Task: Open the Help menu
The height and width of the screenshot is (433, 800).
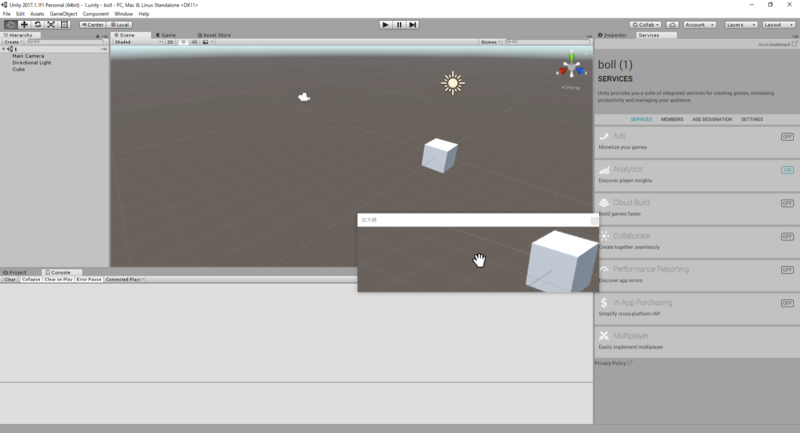Action: pyautogui.click(x=144, y=14)
